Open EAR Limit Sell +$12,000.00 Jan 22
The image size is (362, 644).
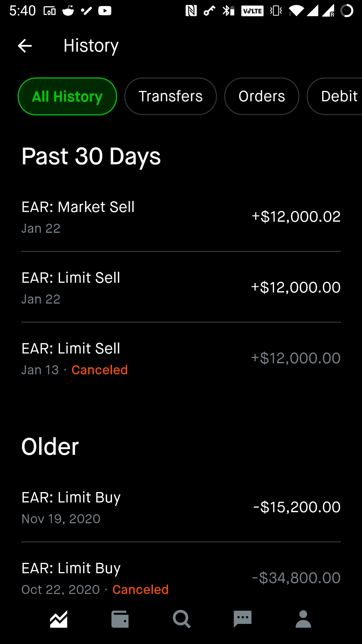(x=181, y=287)
